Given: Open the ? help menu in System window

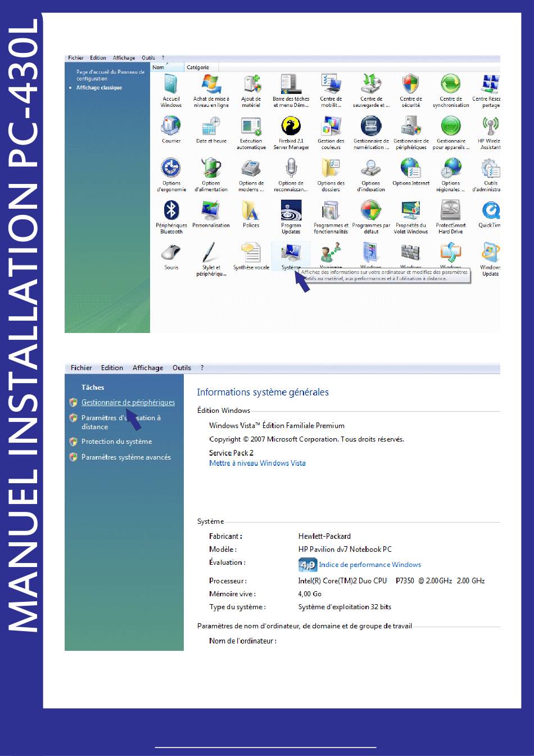Looking at the screenshot, I should tap(202, 368).
